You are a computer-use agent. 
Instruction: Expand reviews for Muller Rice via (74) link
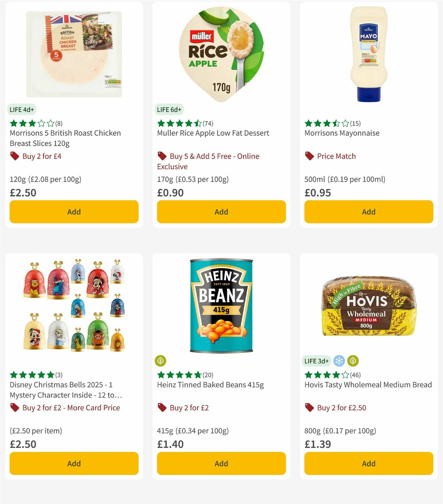(x=208, y=124)
